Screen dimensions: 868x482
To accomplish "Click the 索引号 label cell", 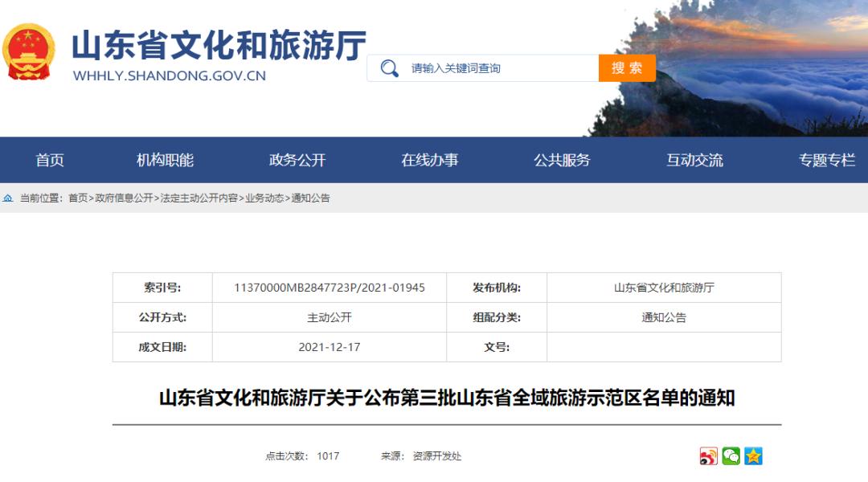I will [x=162, y=288].
